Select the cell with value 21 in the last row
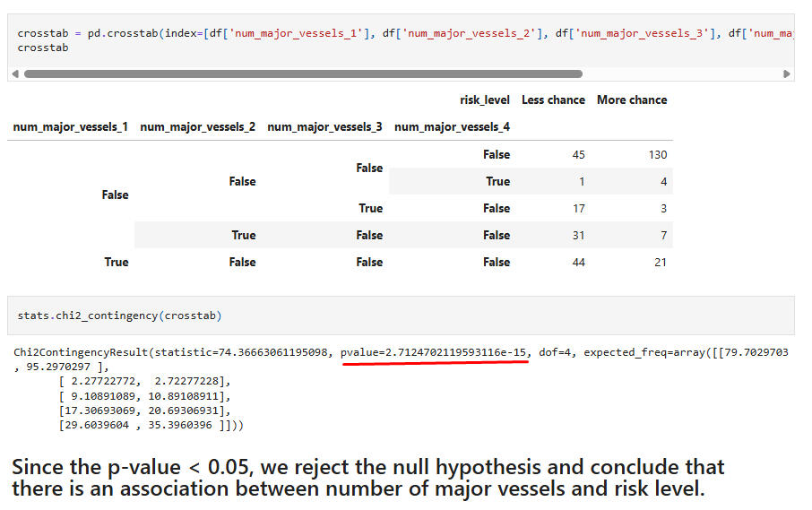812x510 pixels. pyautogui.click(x=657, y=262)
